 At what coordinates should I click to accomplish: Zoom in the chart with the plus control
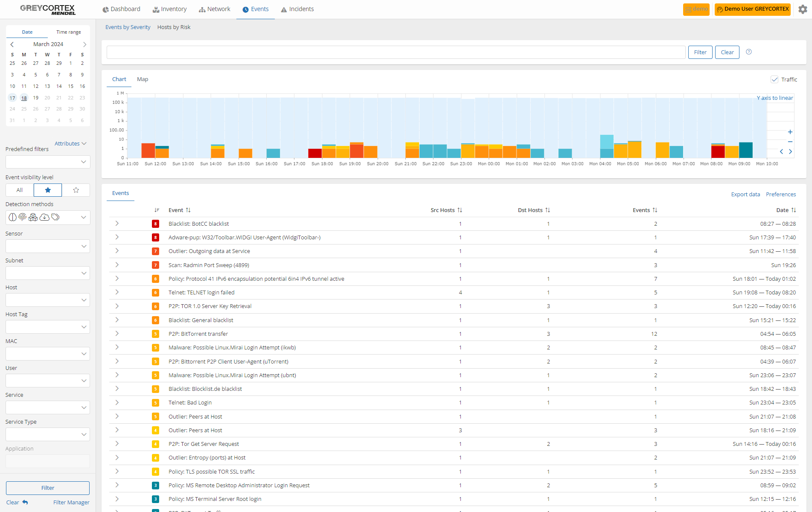click(x=790, y=132)
